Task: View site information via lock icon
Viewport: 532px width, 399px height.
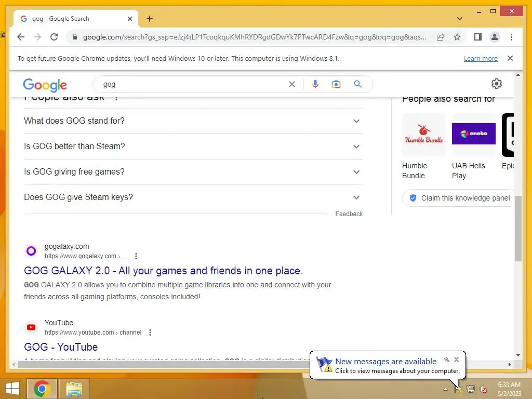Action: 75,37
